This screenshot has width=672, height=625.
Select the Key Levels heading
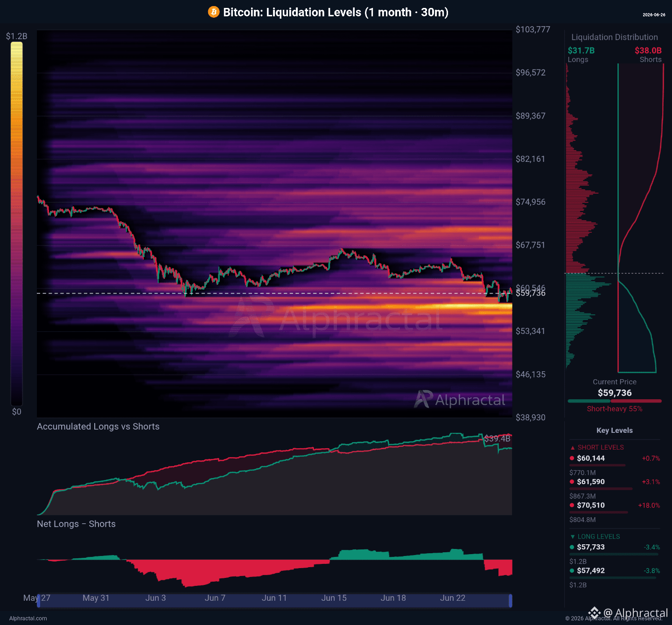tap(615, 431)
